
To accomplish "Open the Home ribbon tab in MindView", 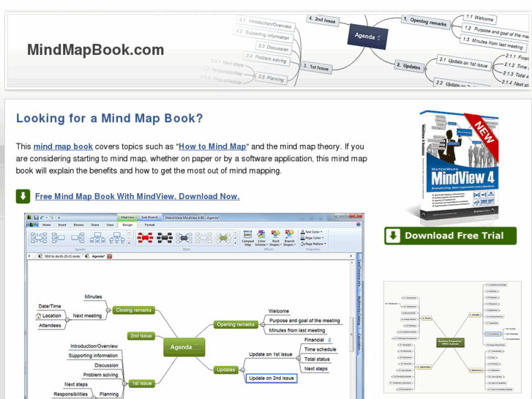I will pos(47,225).
